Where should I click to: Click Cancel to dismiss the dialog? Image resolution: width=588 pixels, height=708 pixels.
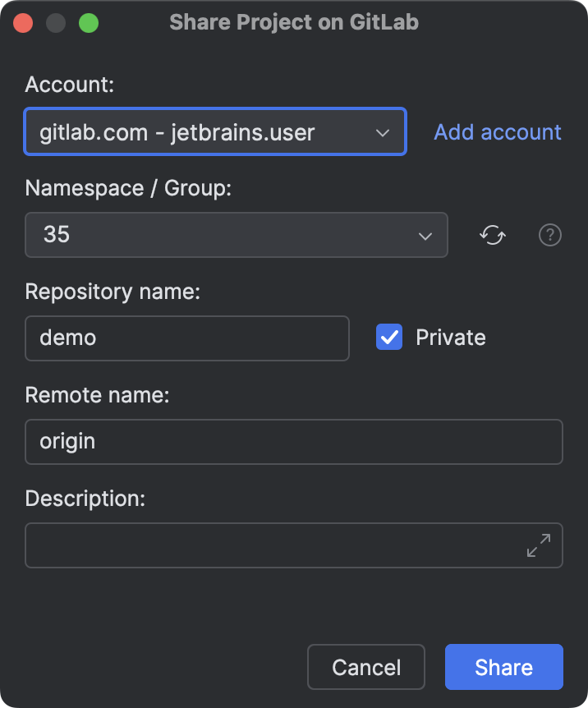click(365, 667)
